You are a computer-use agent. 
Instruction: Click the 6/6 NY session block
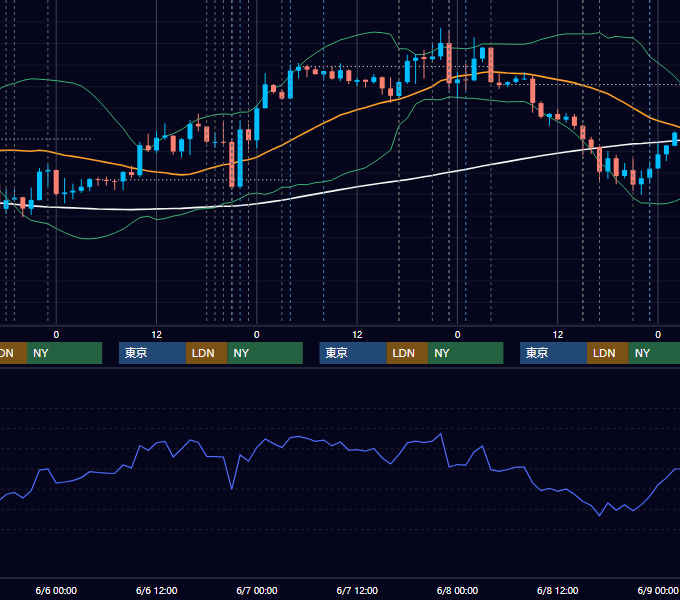265,353
